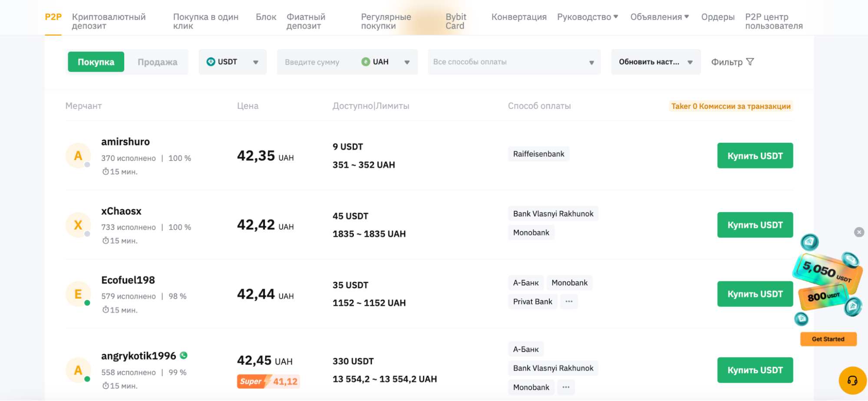Click amirshuro's avatar icon
This screenshot has height=401, width=868.
(x=78, y=155)
